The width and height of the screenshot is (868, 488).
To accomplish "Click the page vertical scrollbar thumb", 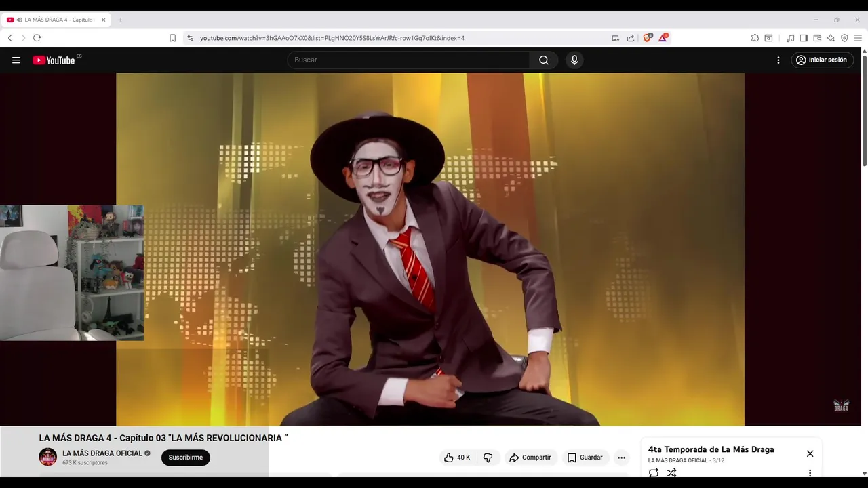I will (x=864, y=110).
